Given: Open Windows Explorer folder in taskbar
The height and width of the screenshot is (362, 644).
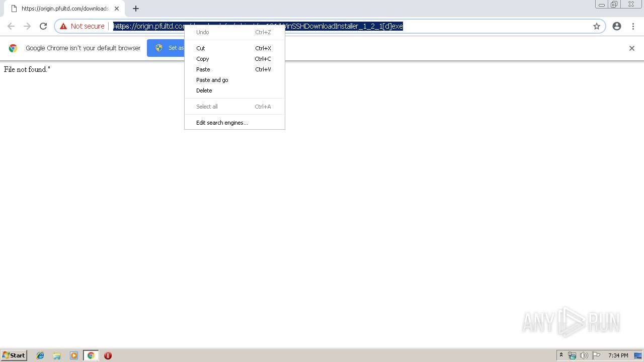Looking at the screenshot, I should click(57, 355).
